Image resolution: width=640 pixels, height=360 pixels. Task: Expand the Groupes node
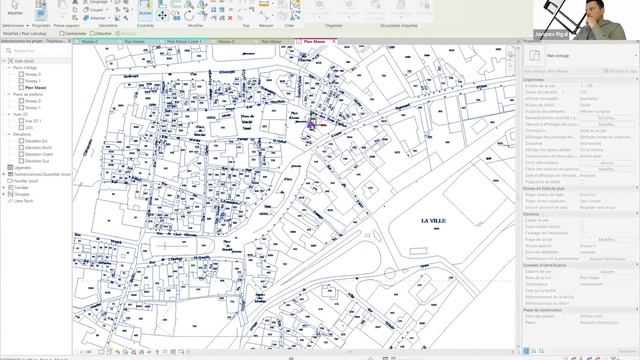pyautogui.click(x=4, y=194)
